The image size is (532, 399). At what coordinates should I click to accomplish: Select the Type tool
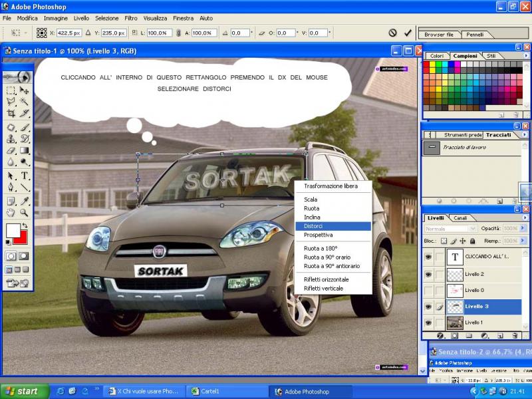pos(24,176)
